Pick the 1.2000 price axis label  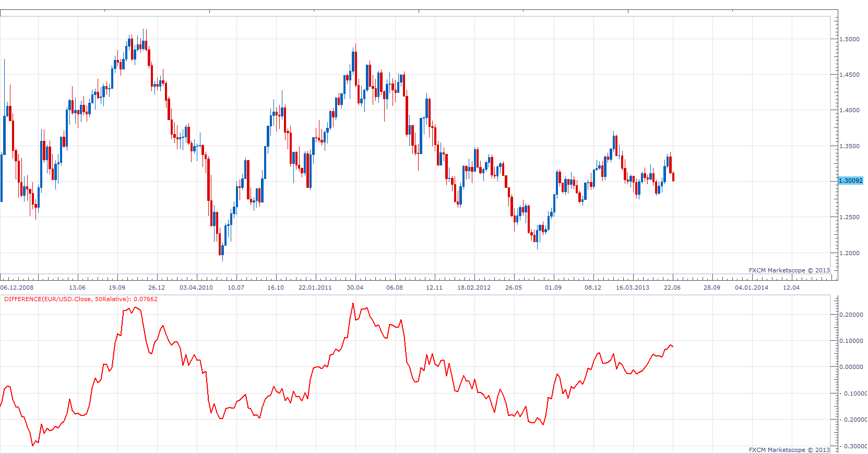tap(849, 253)
